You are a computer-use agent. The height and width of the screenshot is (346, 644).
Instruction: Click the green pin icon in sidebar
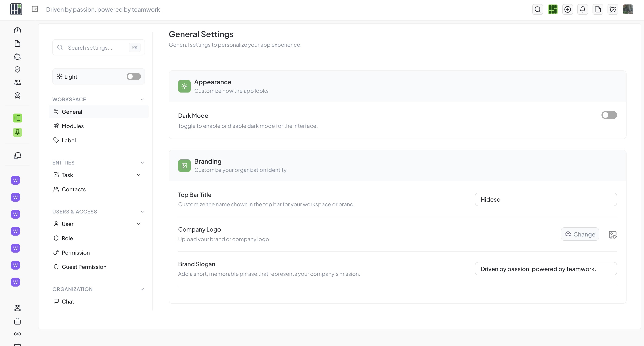coord(17,132)
